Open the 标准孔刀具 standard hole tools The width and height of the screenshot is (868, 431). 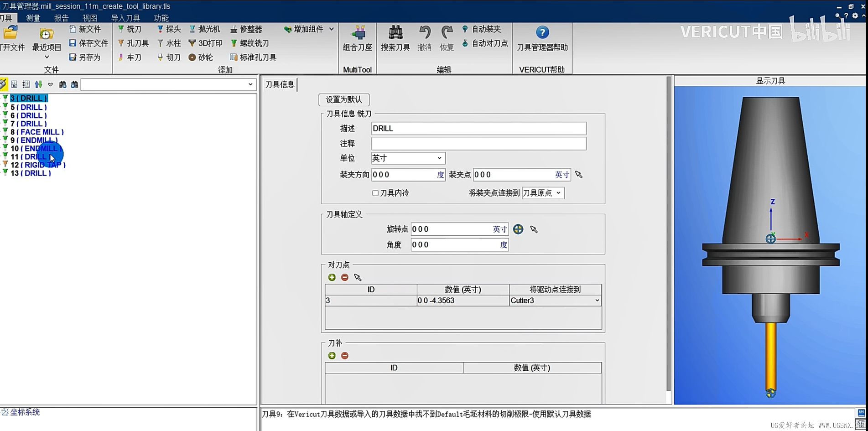click(254, 57)
